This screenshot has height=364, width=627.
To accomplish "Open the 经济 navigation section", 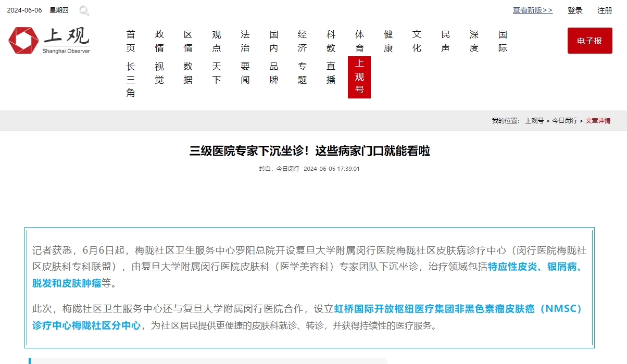I will point(303,41).
